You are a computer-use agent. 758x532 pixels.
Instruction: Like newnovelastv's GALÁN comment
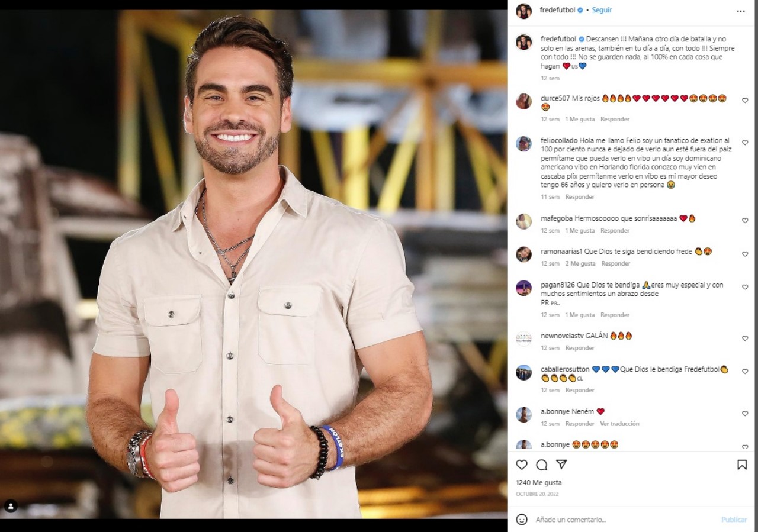point(745,338)
